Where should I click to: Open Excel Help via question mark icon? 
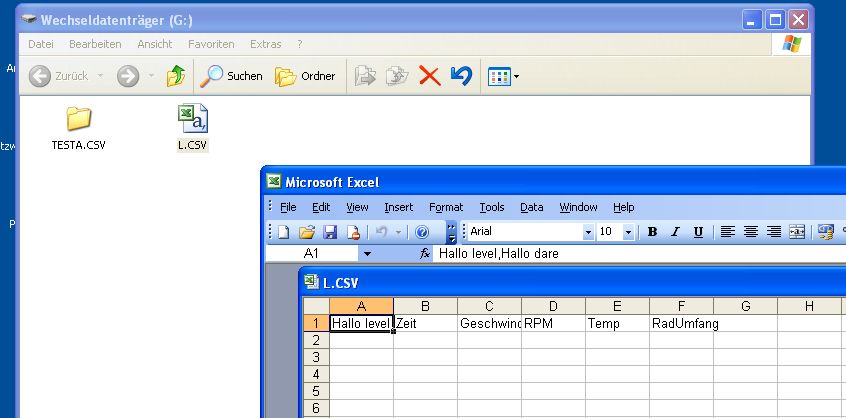pyautogui.click(x=422, y=232)
